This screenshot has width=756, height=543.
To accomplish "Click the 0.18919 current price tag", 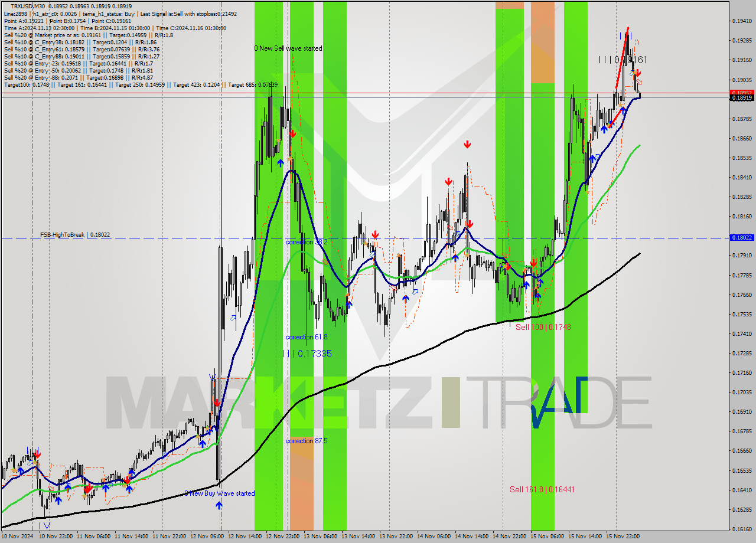I will point(742,98).
